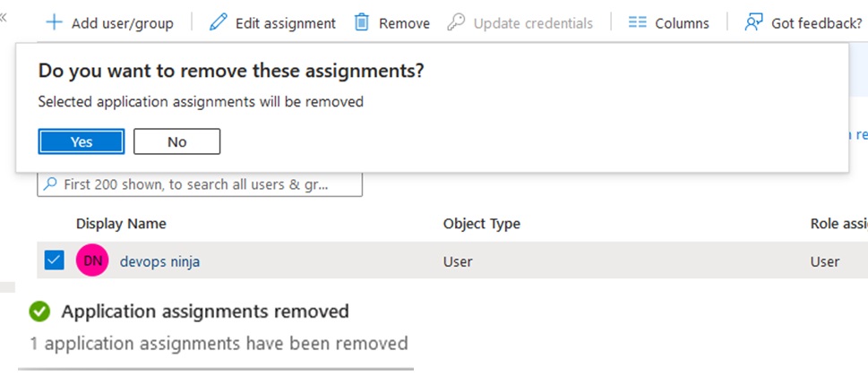Click the DN avatar circle
This screenshot has width=868, height=375.
pos(92,261)
